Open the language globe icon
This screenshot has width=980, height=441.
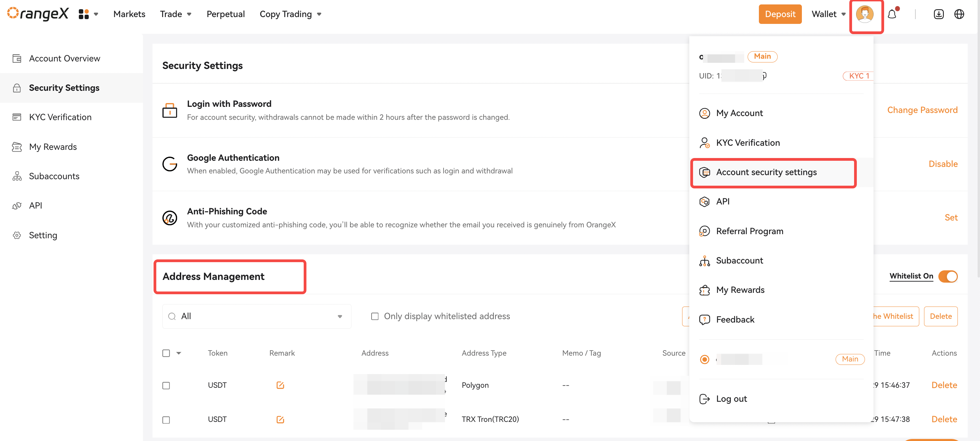959,14
